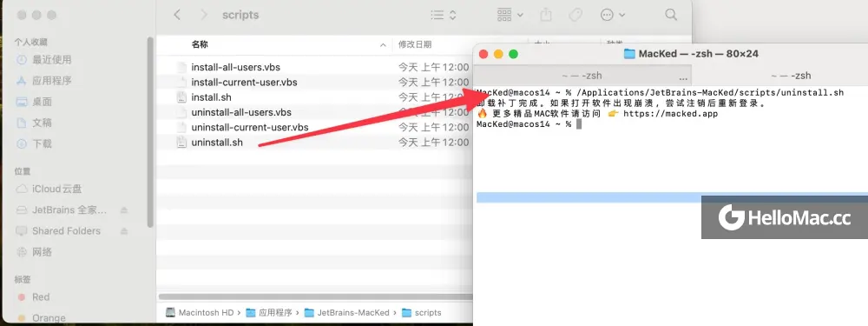Go back in Finder navigation

[177, 15]
